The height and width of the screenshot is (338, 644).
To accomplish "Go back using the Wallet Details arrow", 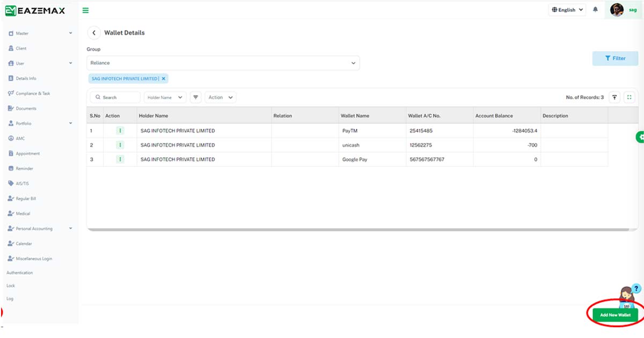I will tap(94, 33).
